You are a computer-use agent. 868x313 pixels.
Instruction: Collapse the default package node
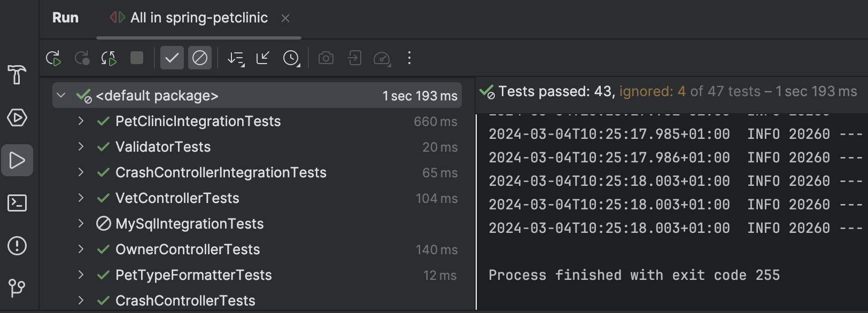61,96
